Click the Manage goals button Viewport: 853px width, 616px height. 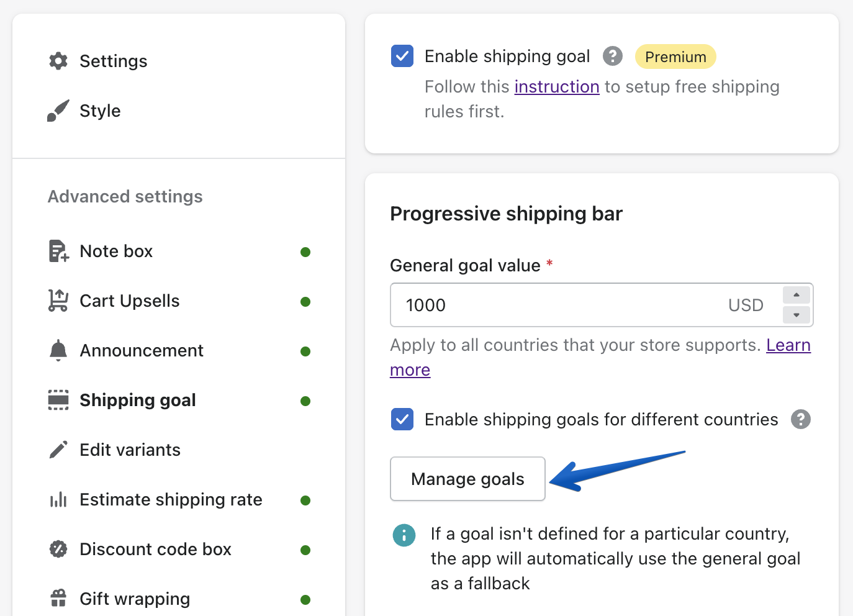[467, 479]
